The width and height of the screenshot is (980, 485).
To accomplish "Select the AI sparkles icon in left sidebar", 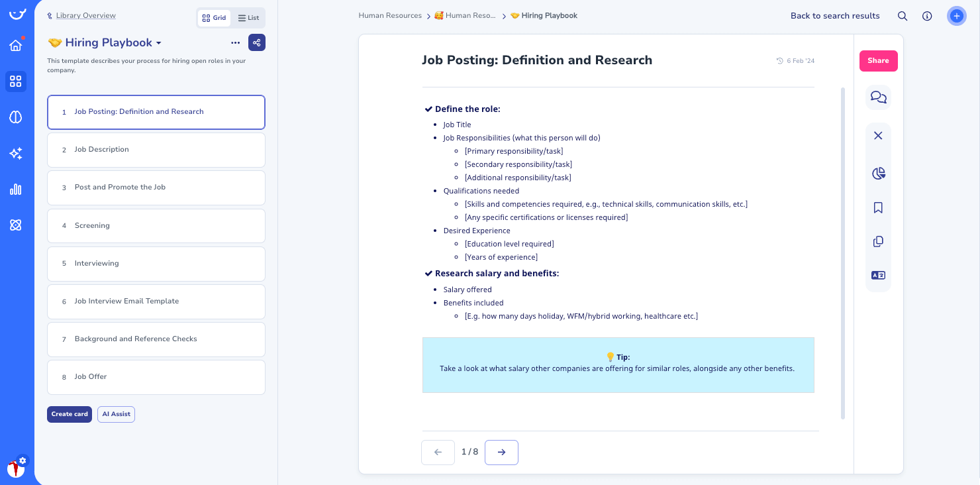I will (16, 153).
